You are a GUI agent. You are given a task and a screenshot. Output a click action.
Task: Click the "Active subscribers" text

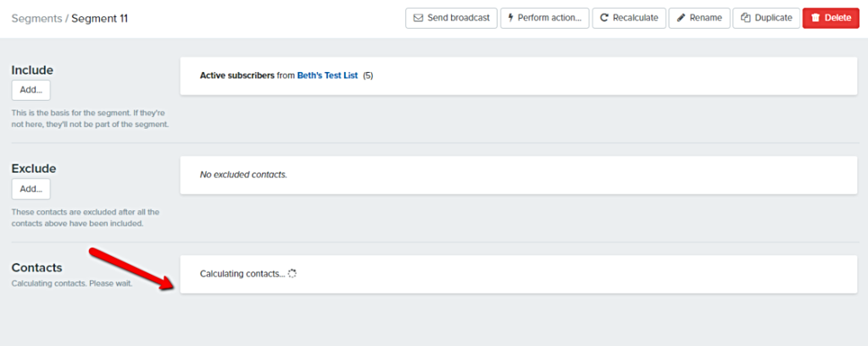[x=237, y=75]
